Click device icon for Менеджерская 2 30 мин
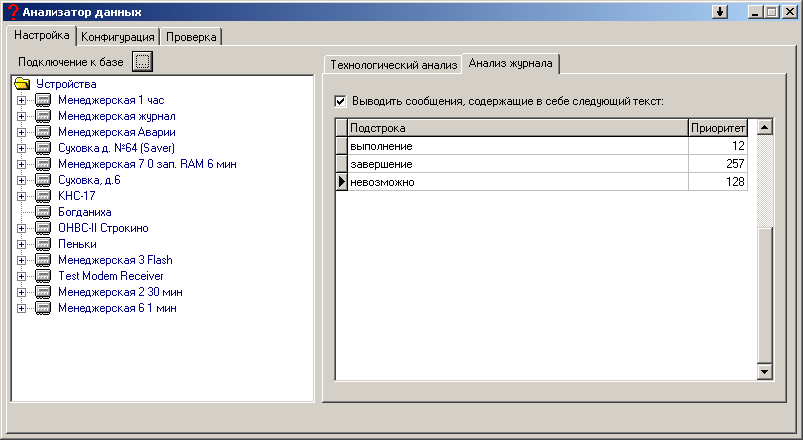 [x=43, y=292]
